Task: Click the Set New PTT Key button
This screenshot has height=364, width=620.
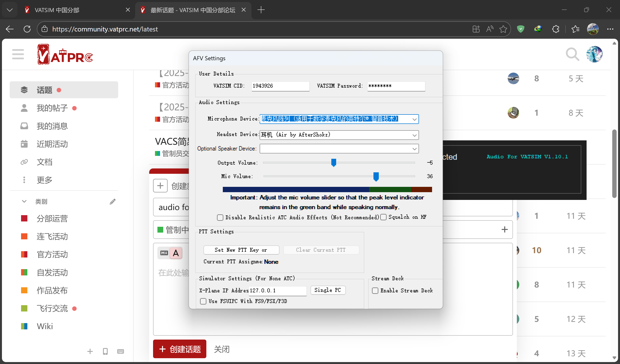Action: coord(241,250)
